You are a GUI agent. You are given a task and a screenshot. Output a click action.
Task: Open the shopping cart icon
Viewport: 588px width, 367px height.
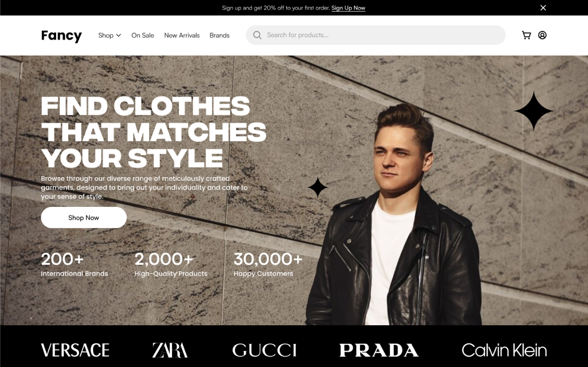coord(526,35)
